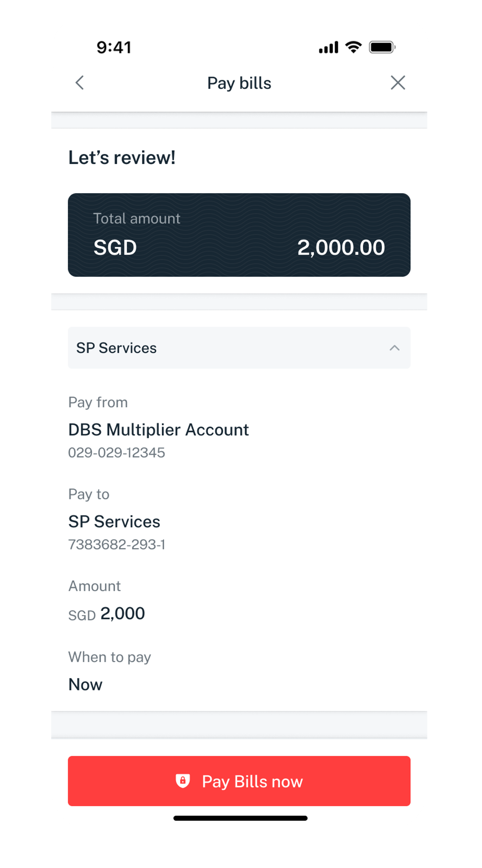This screenshot has height=868, width=482.
Task: Tap the SGD 2,000 amount value
Action: point(107,614)
